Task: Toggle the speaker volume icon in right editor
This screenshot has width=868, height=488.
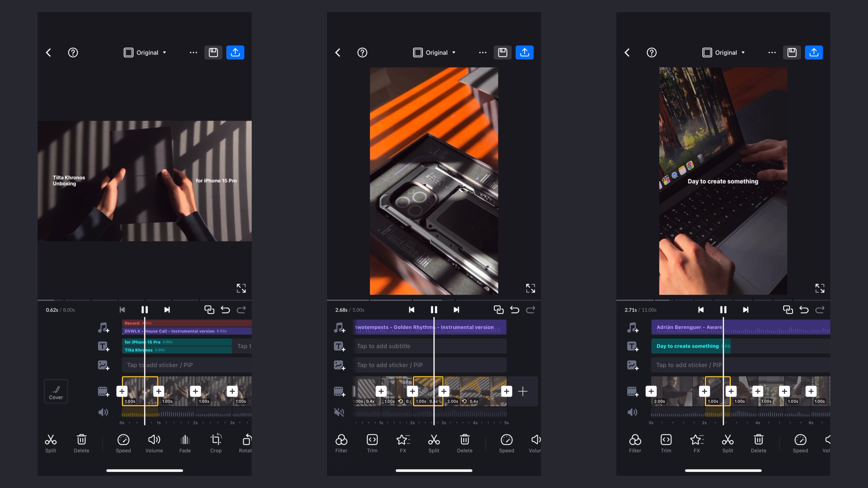Action: (x=632, y=412)
